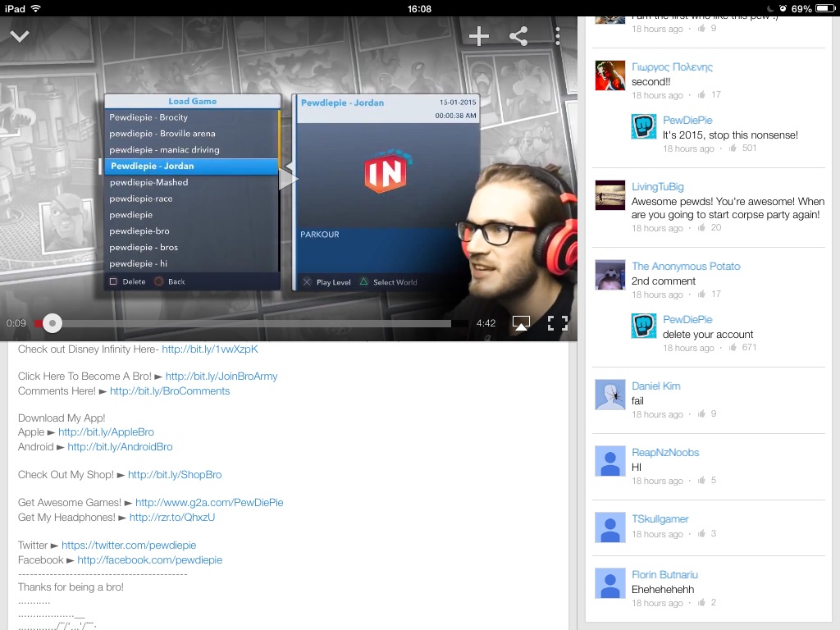Like PewDiePie's 'It's 2015' reply

pos(732,148)
